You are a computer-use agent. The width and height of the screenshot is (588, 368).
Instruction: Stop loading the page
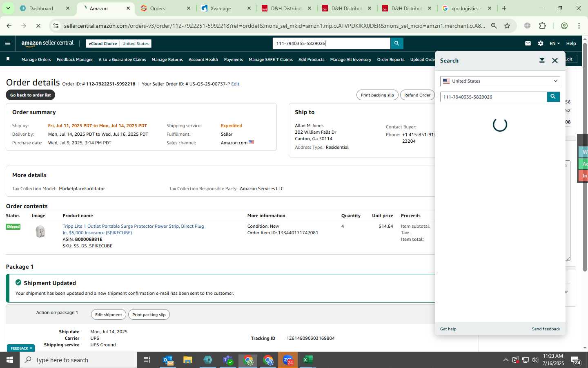[x=38, y=26]
